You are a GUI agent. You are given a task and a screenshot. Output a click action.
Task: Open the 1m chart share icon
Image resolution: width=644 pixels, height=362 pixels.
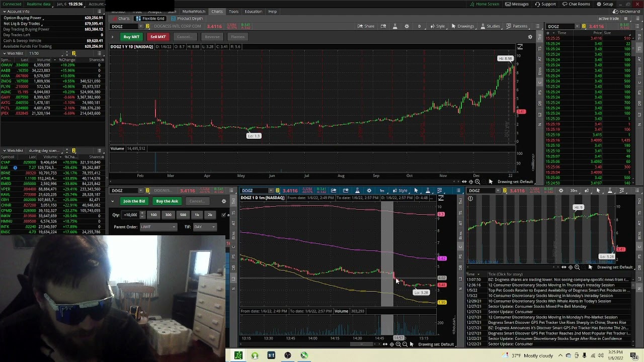click(x=334, y=191)
